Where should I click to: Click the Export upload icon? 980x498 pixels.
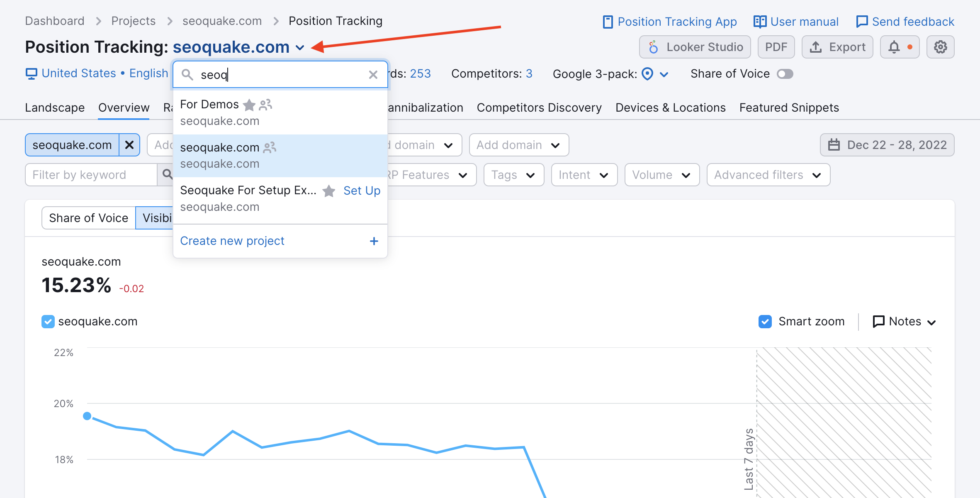click(x=816, y=47)
